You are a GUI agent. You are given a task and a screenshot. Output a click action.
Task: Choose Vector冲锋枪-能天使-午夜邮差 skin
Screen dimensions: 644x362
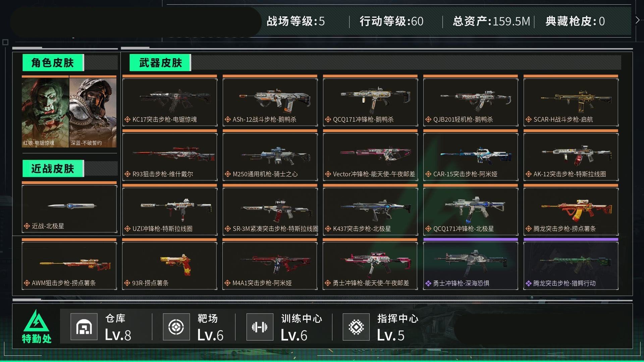370,156
